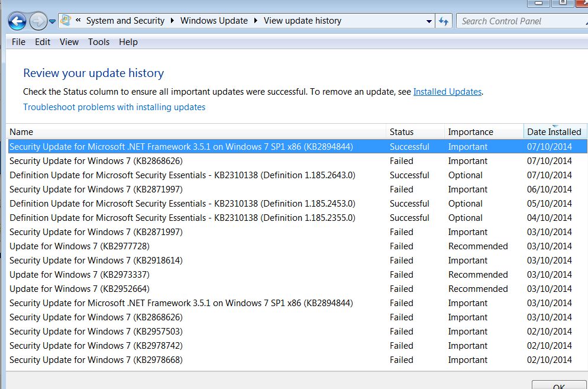
Task: Open the Tools menu
Action: click(99, 42)
